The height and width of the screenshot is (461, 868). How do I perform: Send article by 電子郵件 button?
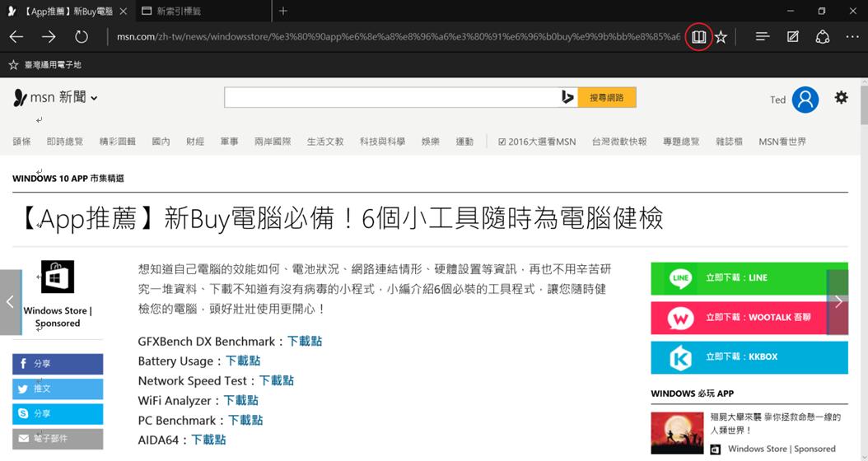click(x=58, y=438)
